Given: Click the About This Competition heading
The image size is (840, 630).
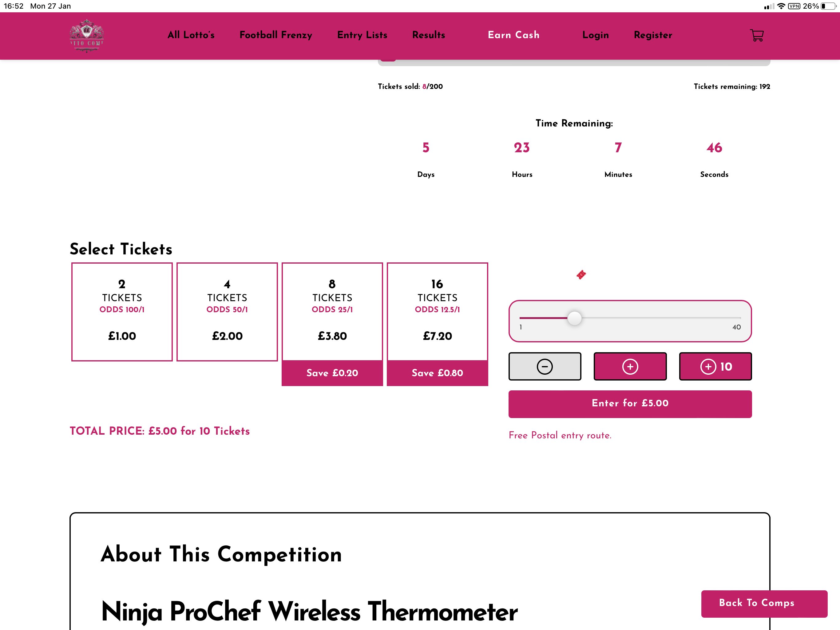Looking at the screenshot, I should pyautogui.click(x=221, y=554).
